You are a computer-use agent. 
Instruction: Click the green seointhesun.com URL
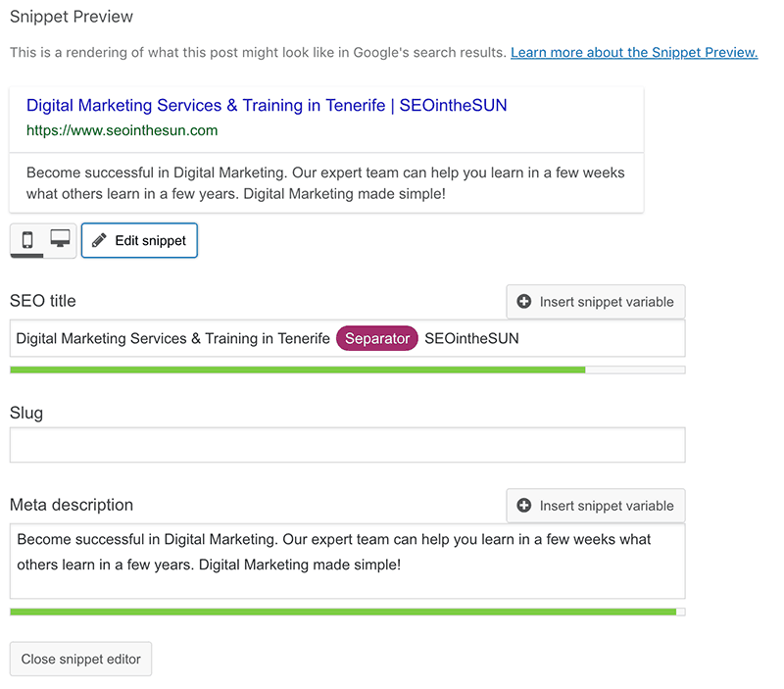point(122,130)
